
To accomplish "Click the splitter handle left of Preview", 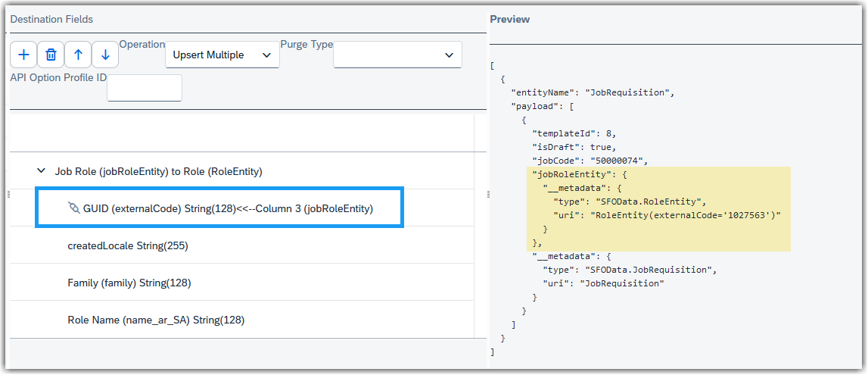I will click(487, 194).
